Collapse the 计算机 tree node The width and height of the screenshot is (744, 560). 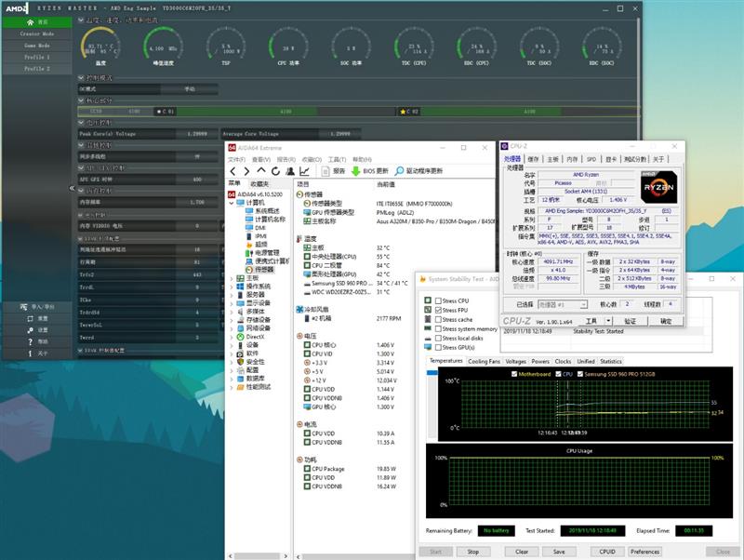point(232,202)
